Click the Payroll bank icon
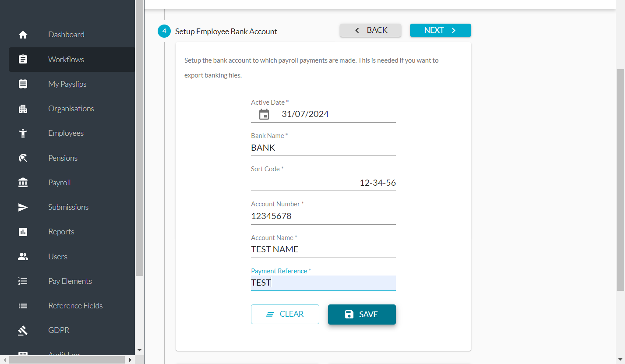The width and height of the screenshot is (625, 364). 23,183
